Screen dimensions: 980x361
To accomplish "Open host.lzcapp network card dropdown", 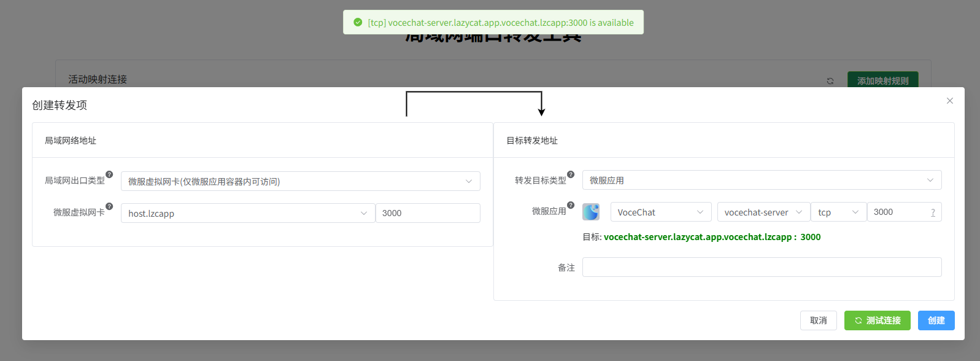I will tap(248, 213).
